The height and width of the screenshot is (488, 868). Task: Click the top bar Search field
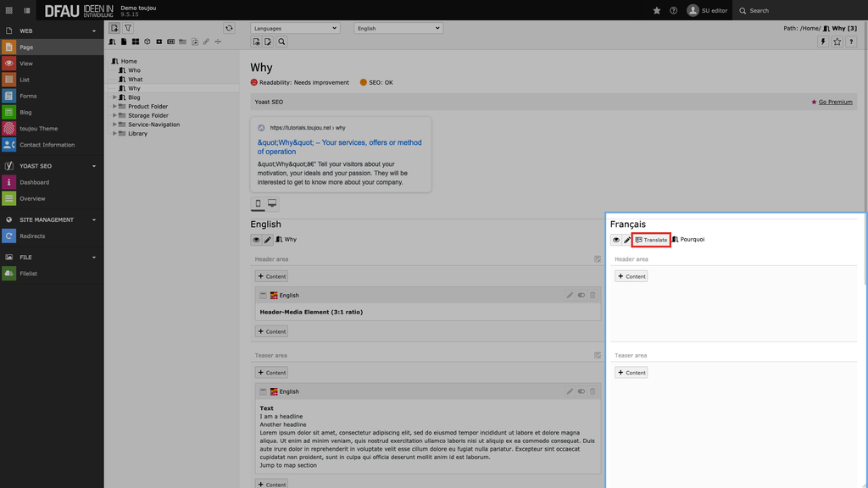click(799, 10)
